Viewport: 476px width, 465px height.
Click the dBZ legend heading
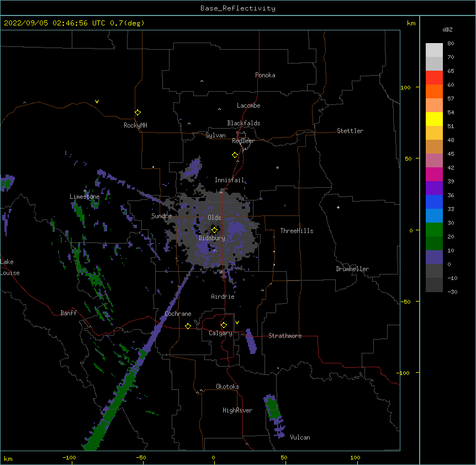(x=447, y=29)
